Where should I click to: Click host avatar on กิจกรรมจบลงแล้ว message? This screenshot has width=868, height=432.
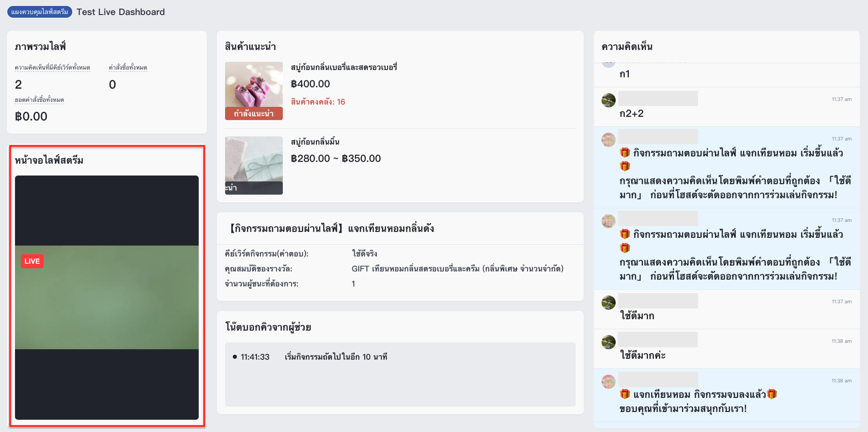tap(608, 382)
